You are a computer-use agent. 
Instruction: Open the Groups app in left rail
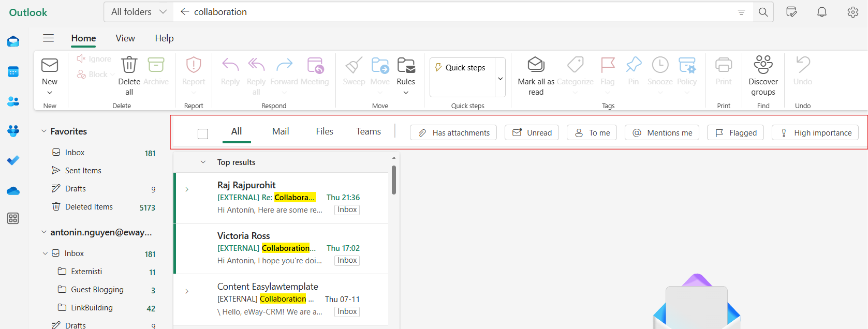coord(13,131)
